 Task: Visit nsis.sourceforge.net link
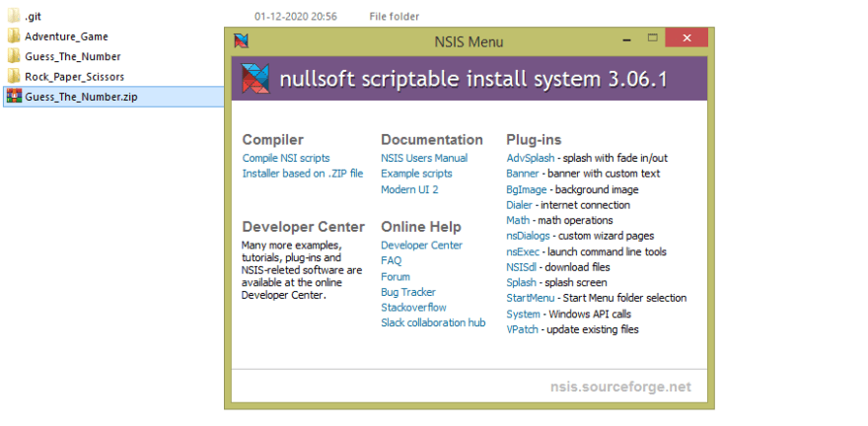coord(620,387)
